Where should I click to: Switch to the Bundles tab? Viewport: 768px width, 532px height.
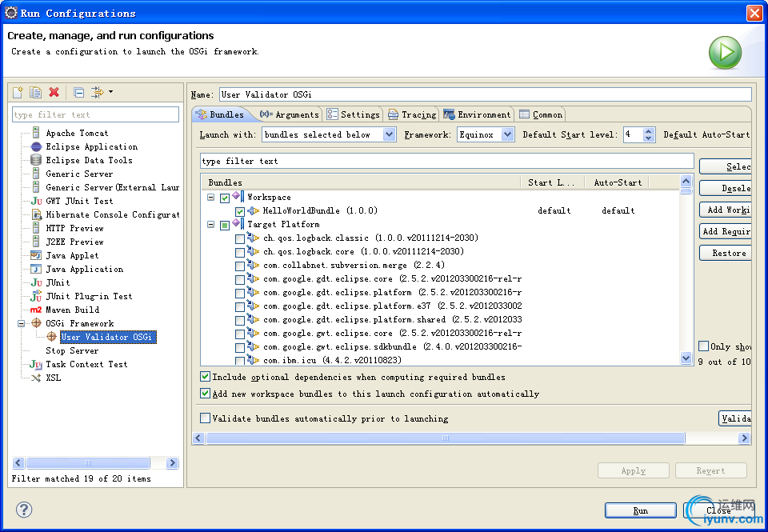tap(221, 114)
